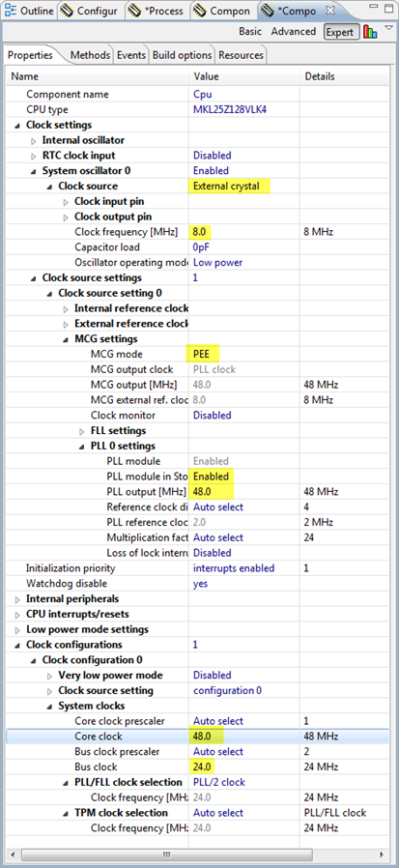Open the Compon view tab
This screenshot has height=868, width=399.
point(225,11)
